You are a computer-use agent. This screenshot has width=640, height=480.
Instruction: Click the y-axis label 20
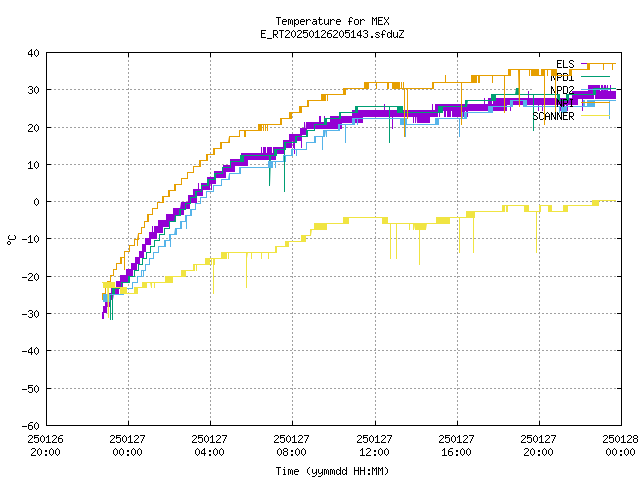[x=33, y=128]
